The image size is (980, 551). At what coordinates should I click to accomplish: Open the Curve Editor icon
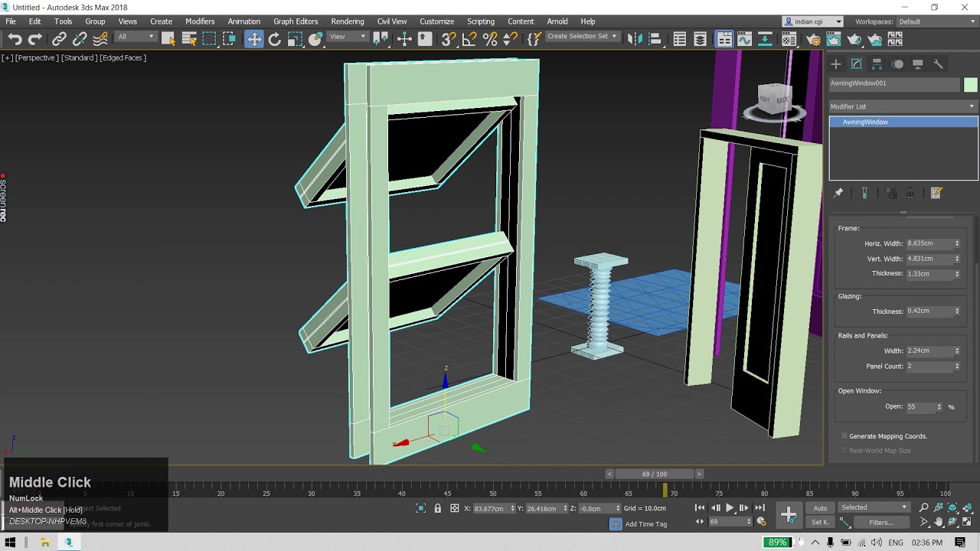click(744, 39)
